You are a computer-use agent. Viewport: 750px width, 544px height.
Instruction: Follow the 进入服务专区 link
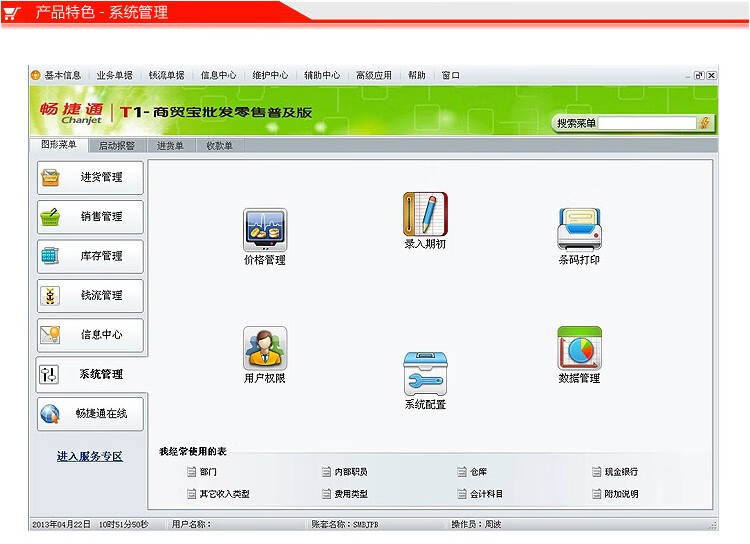click(x=90, y=456)
